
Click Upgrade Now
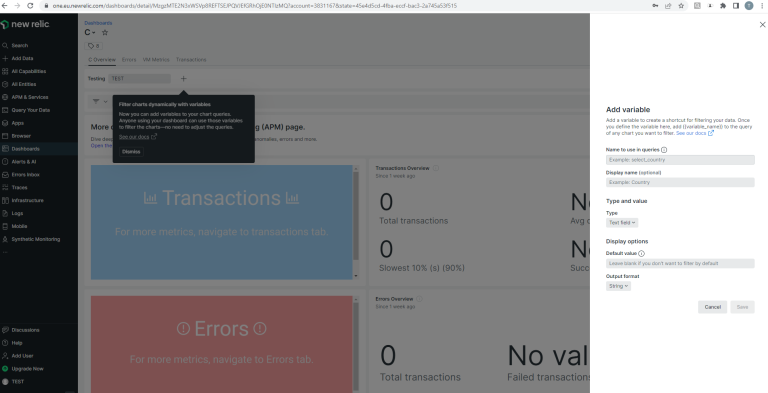click(x=23, y=368)
